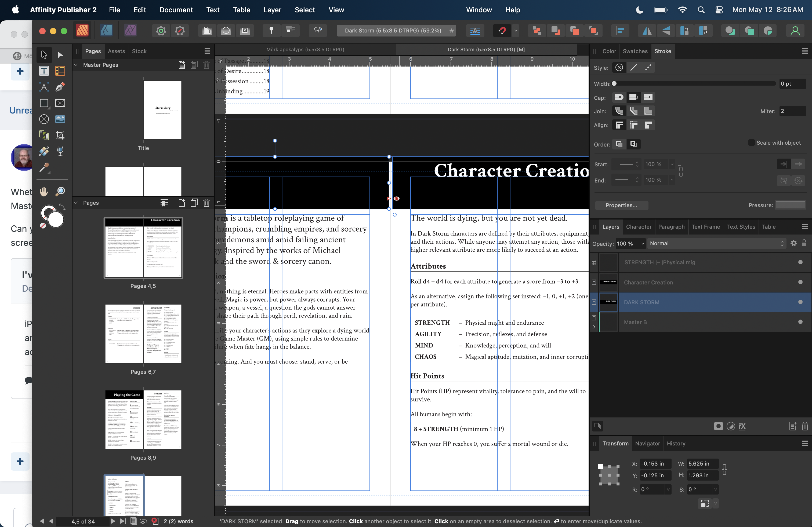812x527 pixels.
Task: Select the Pen tool
Action: pyautogui.click(x=60, y=87)
